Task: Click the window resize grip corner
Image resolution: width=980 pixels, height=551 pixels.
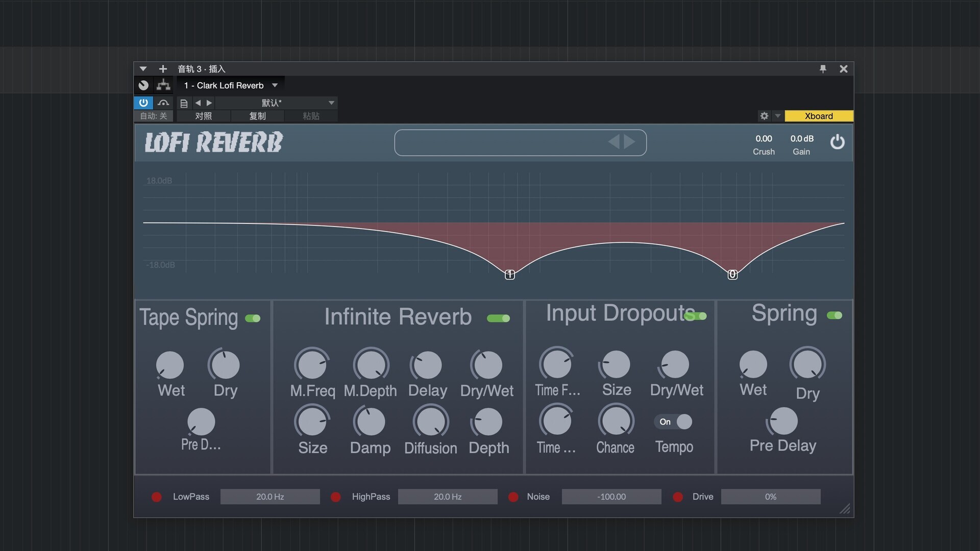Action: point(845,509)
